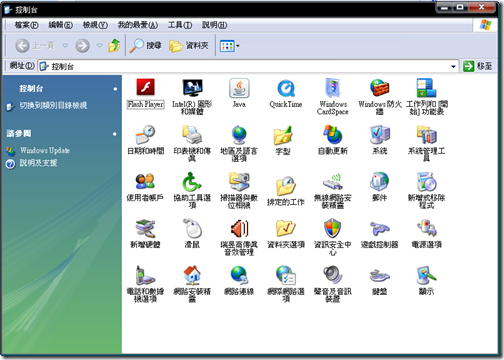Open the Windows 防火牆 firewall icon
Image resolution: width=504 pixels, height=360 pixels.
pyautogui.click(x=379, y=88)
